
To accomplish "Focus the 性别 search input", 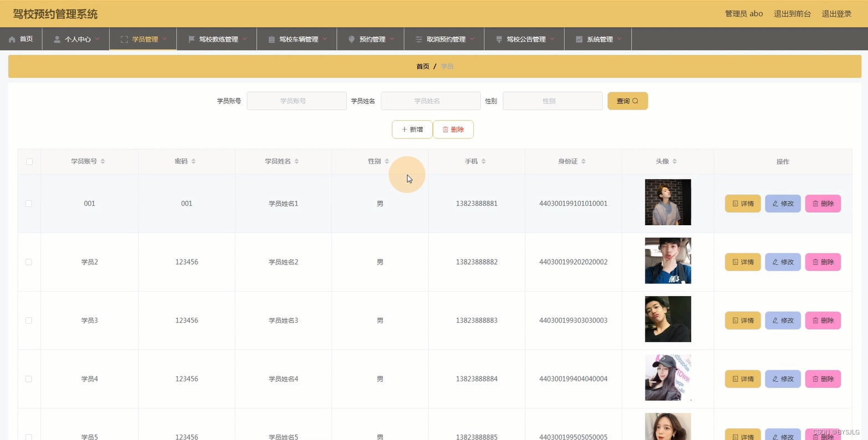I will point(552,101).
